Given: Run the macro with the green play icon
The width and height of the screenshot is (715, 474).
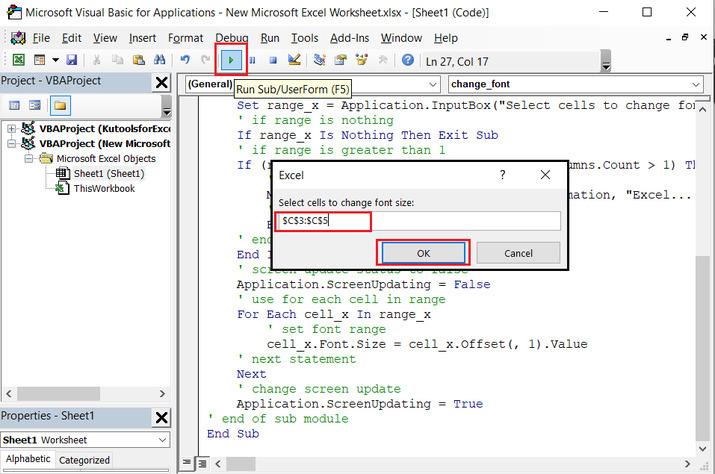Looking at the screenshot, I should (x=231, y=60).
